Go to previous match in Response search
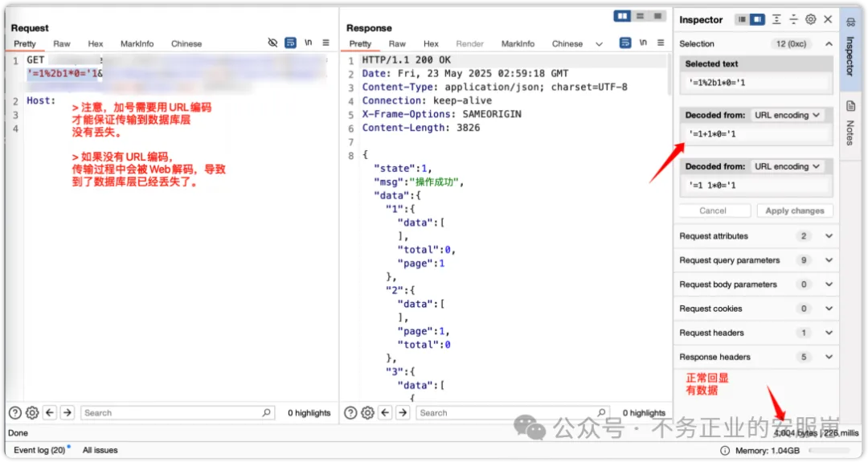The height and width of the screenshot is (462, 868). tap(385, 413)
